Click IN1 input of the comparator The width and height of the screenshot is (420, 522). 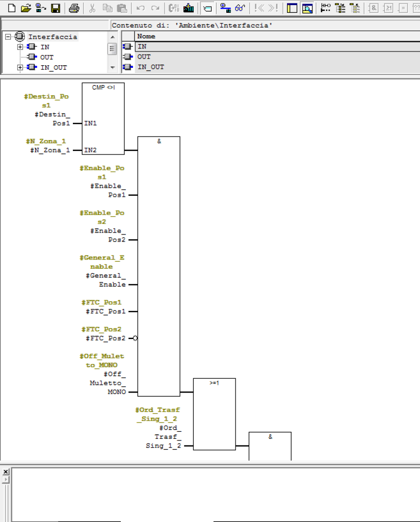[90, 123]
